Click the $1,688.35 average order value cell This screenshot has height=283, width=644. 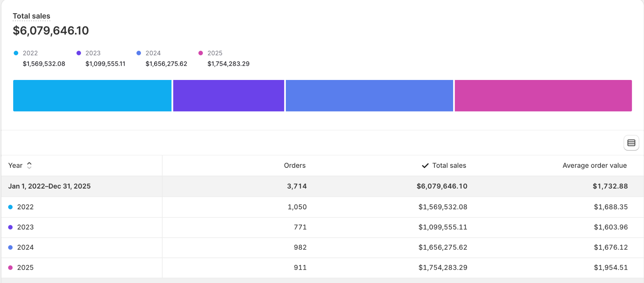(611, 207)
